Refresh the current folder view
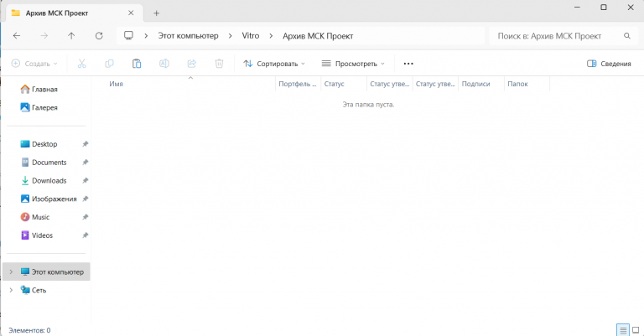This screenshot has width=644, height=336. 99,36
